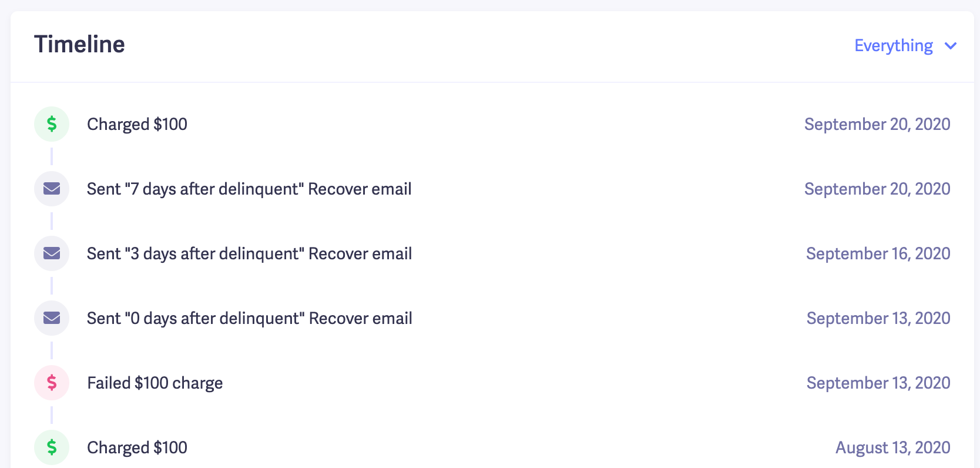Open the Everything filter dropdown

[x=893, y=46]
